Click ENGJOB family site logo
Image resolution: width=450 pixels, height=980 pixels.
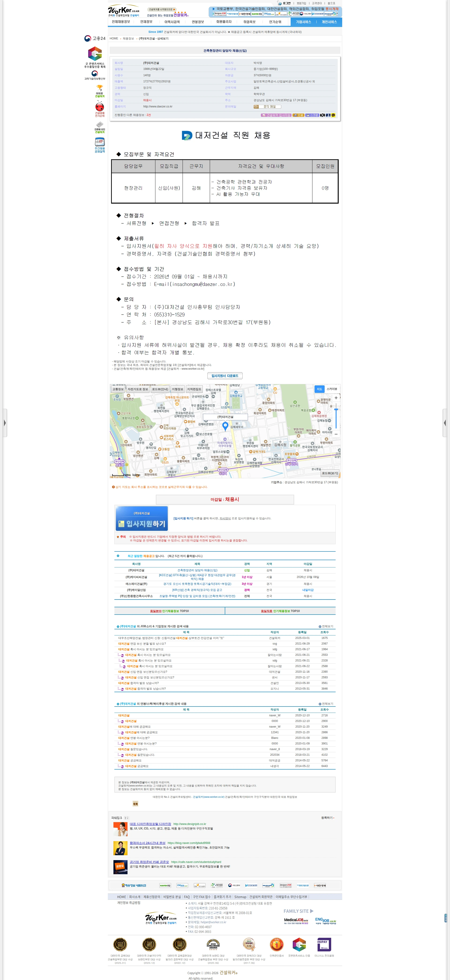point(325,921)
